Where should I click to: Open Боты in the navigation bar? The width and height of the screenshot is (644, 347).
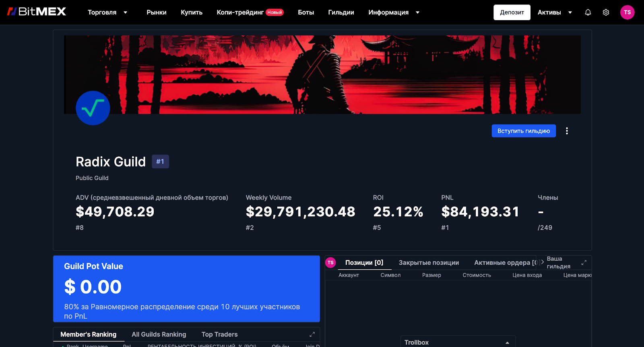tap(306, 12)
